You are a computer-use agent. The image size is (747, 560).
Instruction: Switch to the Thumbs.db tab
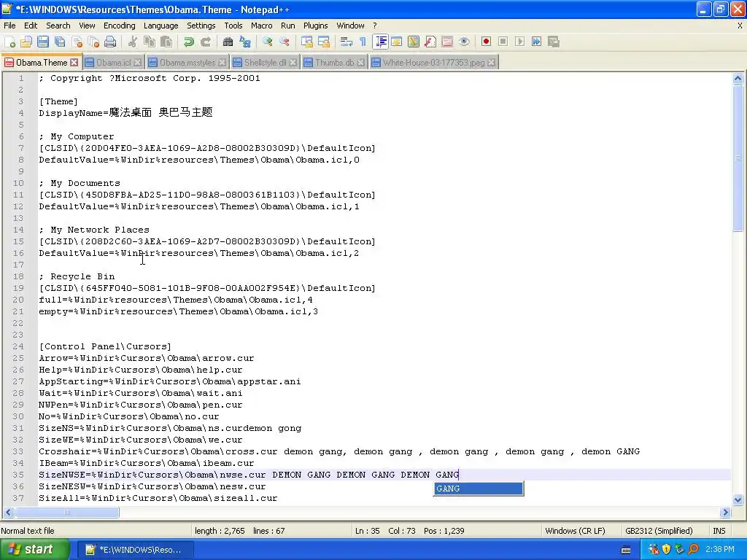click(x=334, y=63)
